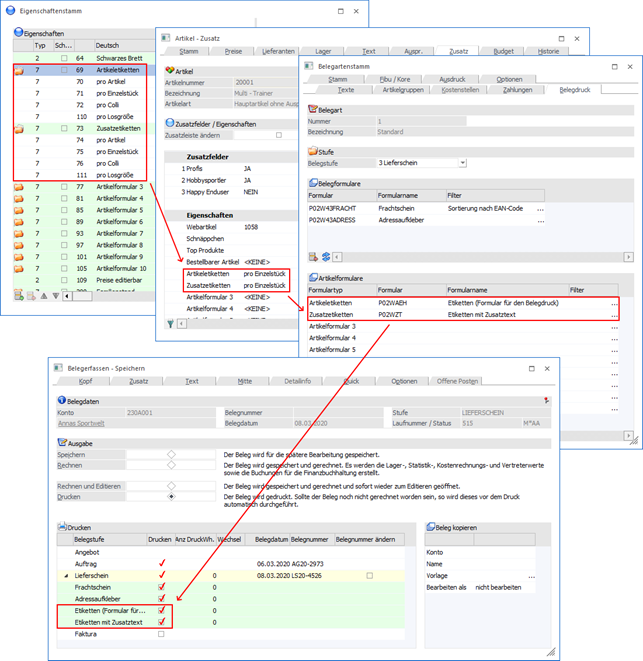Enable the Faktura print checkbox

[161, 633]
